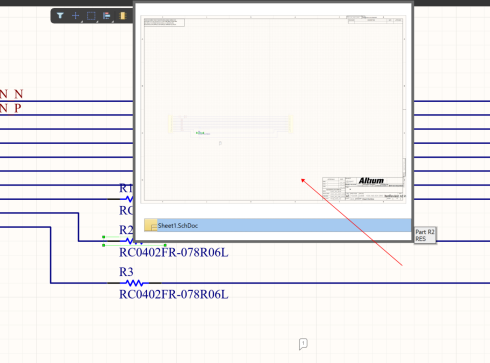Open the comment bubble icon at bottom

pyautogui.click(x=303, y=344)
